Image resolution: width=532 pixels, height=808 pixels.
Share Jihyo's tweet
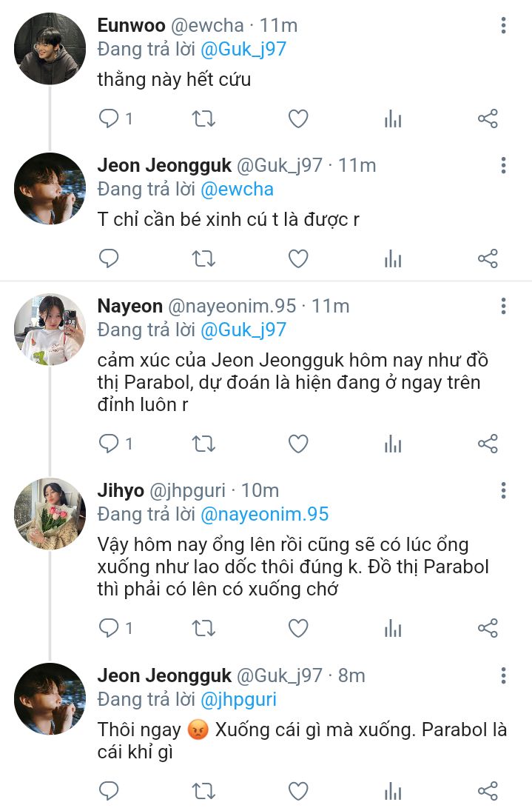pos(488,628)
